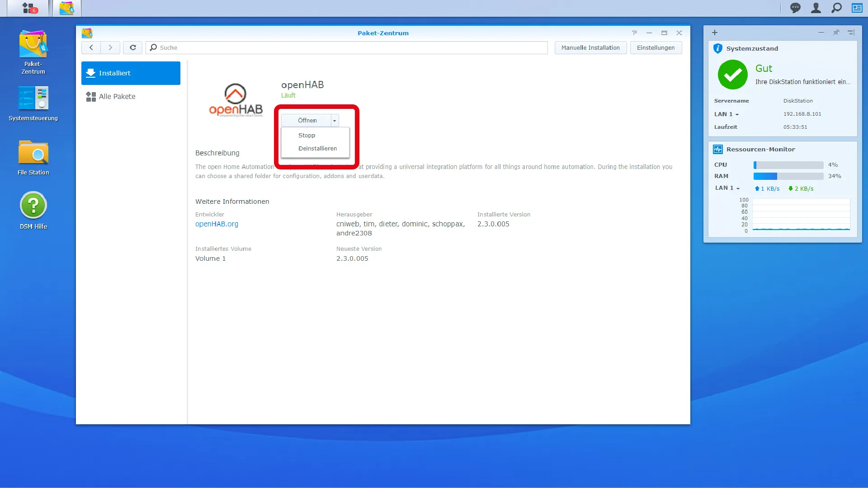This screenshot has width=868, height=488.
Task: Select the Paket-Zentrum taskbar icon
Action: coord(66,8)
